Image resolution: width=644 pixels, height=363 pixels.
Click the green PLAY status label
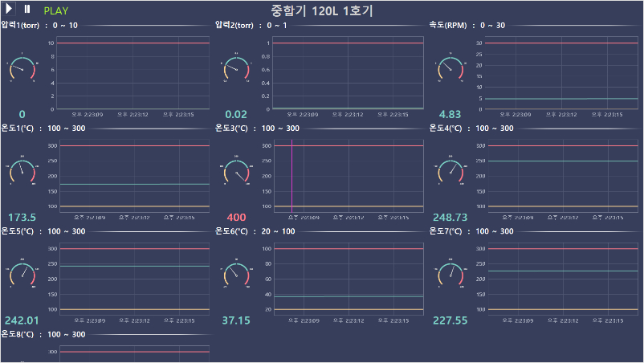pos(56,11)
